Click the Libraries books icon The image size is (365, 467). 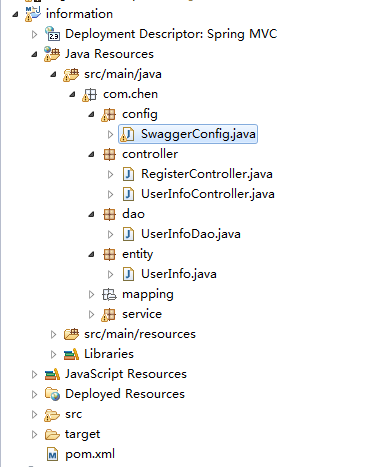click(x=71, y=354)
